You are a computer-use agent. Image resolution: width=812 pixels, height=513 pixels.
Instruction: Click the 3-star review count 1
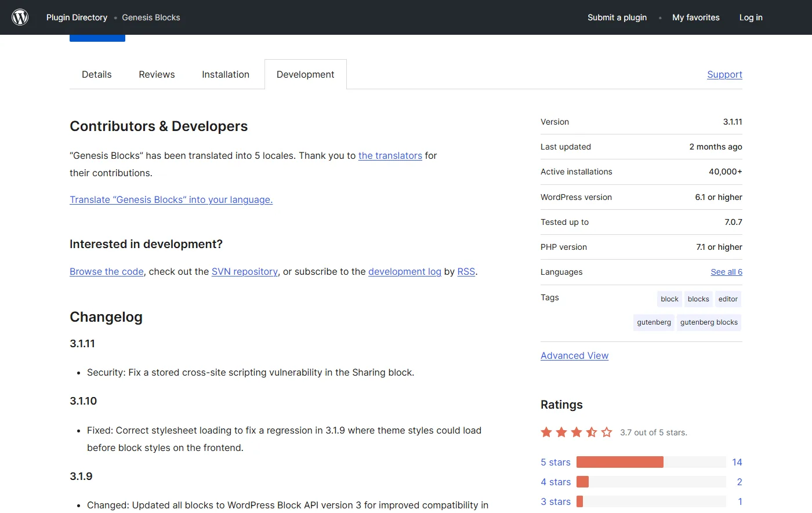coord(740,501)
